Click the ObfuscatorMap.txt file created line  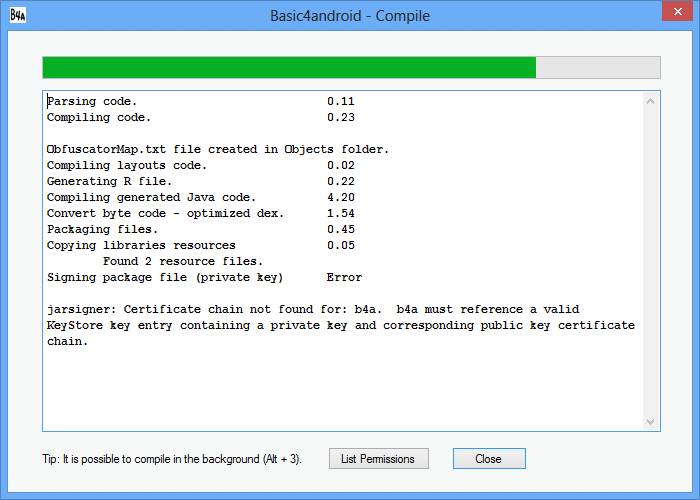(218, 149)
